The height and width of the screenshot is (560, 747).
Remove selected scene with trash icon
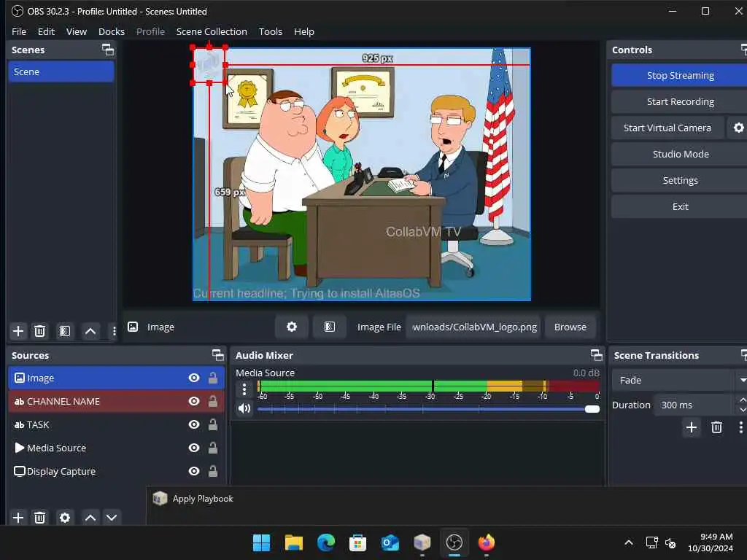click(x=40, y=331)
